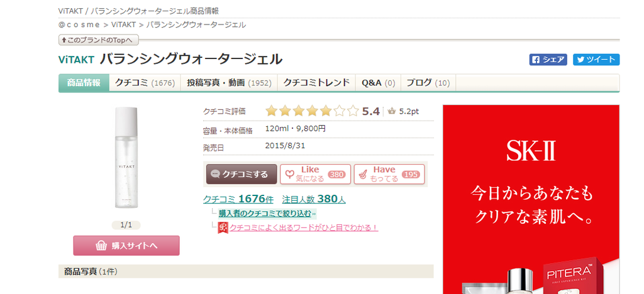Image resolution: width=644 pixels, height=294 pixels.
Task: Click the green ViTAKT brand name in the product title
Action: click(76, 60)
